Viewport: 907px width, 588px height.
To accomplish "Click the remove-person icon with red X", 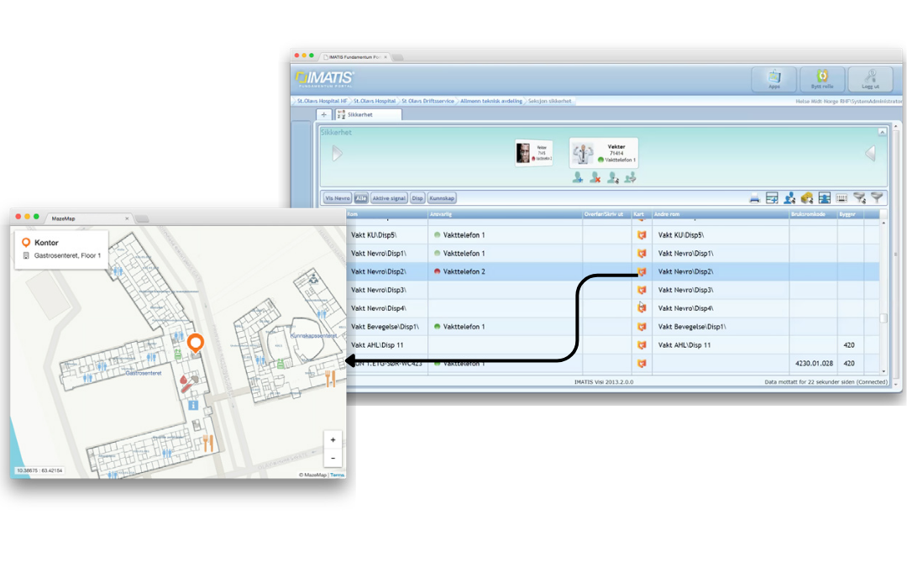I will [x=595, y=178].
